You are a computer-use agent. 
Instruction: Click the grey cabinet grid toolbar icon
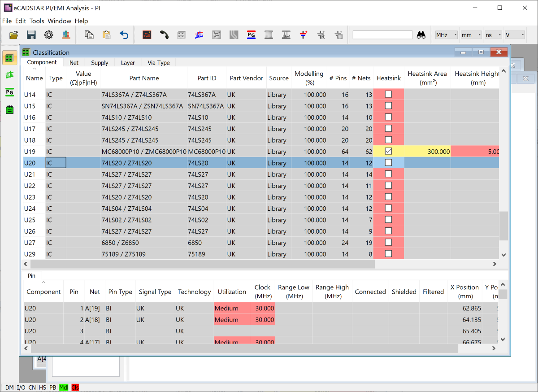pyautogui.click(x=182, y=35)
